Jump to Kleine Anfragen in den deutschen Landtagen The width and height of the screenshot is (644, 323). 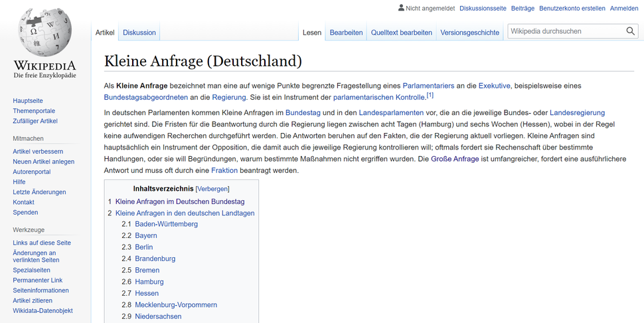(185, 213)
